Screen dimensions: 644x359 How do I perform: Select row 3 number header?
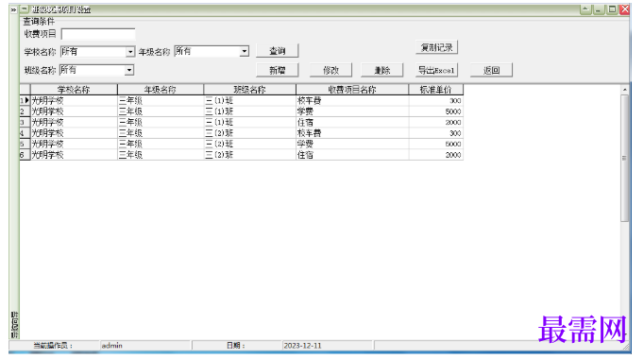(x=25, y=122)
